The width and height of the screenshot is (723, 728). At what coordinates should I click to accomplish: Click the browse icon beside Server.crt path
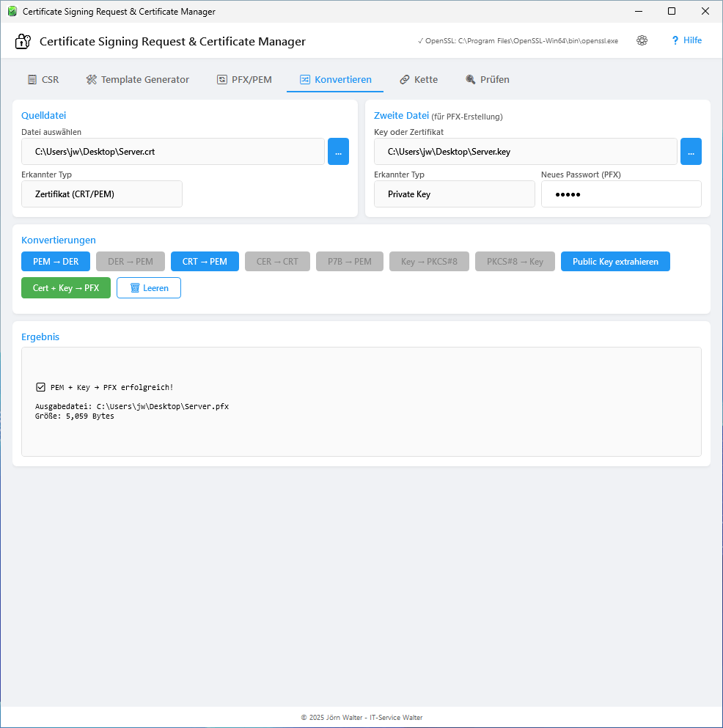click(x=338, y=151)
